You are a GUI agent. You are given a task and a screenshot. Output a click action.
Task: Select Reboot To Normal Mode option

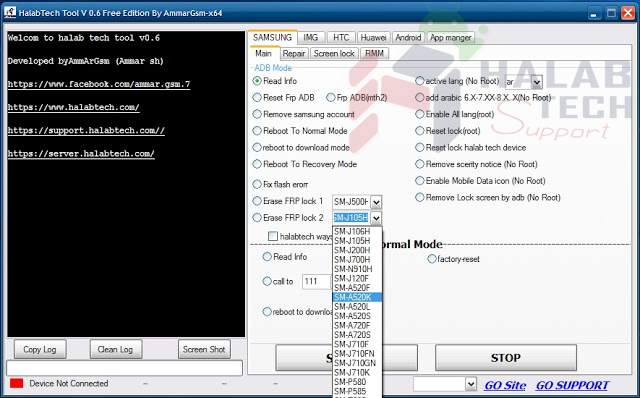point(257,131)
